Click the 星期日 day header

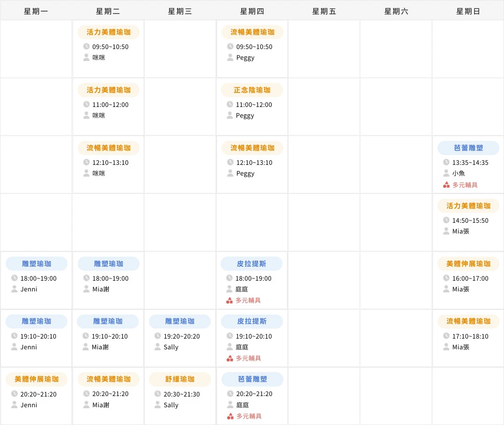468,11
